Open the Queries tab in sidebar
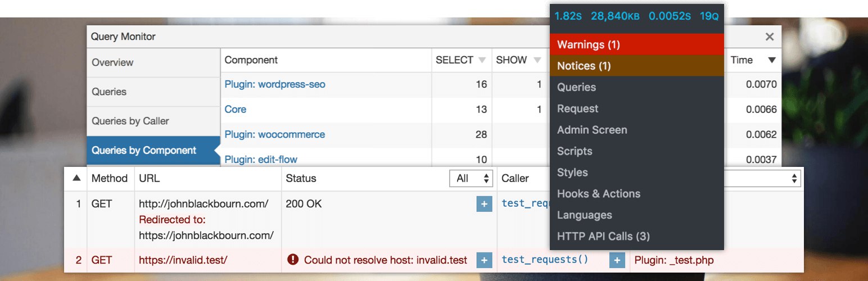The width and height of the screenshot is (868, 281). [x=153, y=92]
